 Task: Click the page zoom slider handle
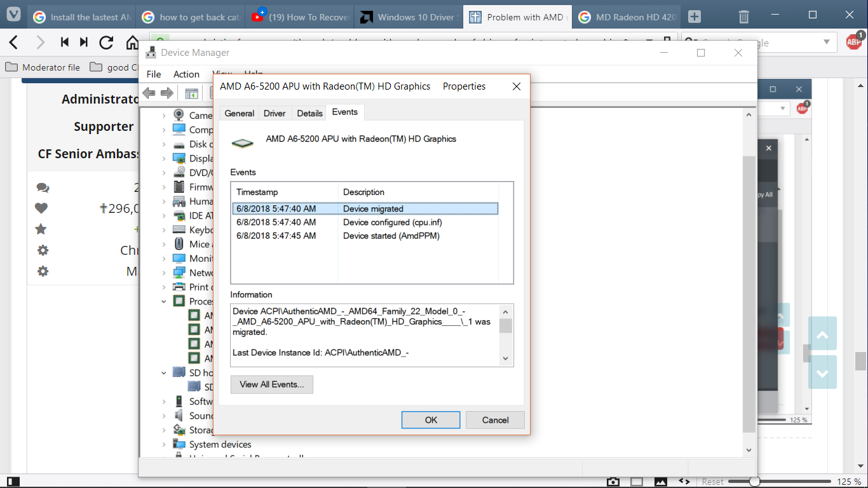754,482
